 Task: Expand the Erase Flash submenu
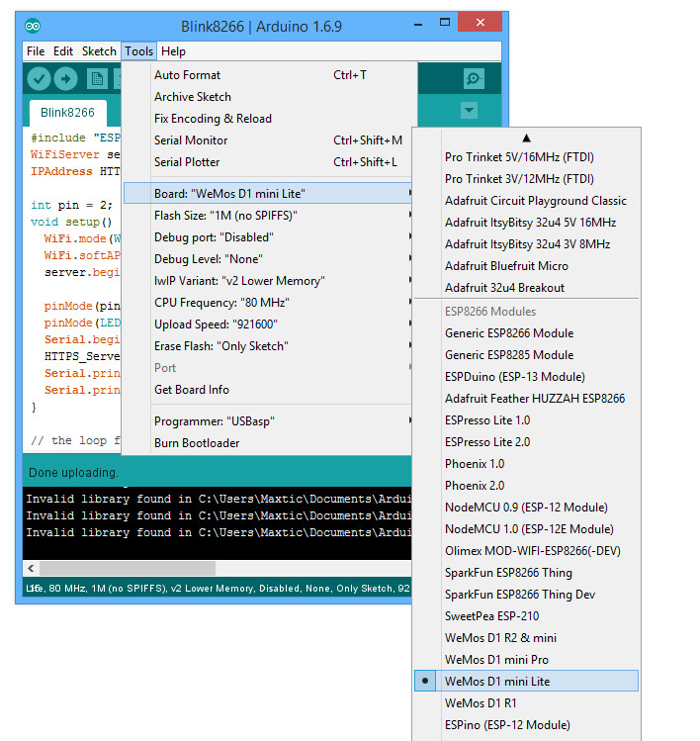click(x=268, y=346)
